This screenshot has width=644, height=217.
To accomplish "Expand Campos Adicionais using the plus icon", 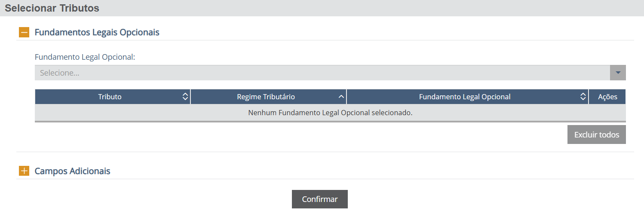I will 24,171.
